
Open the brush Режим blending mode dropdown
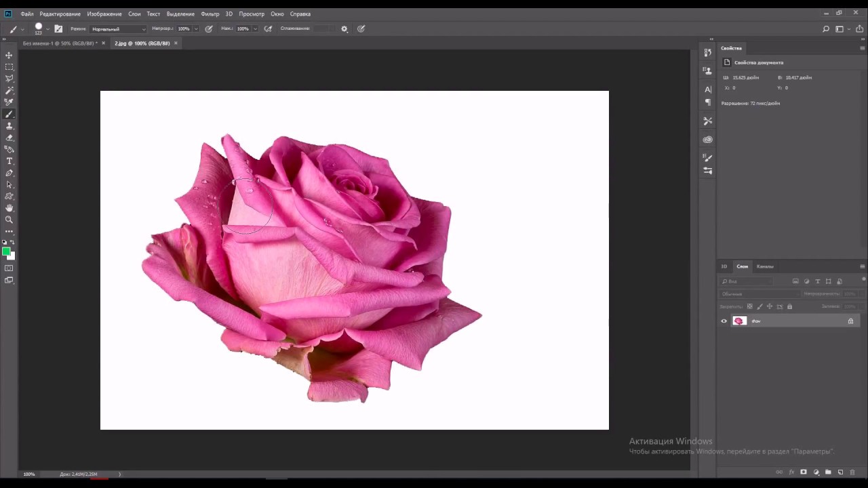click(118, 29)
